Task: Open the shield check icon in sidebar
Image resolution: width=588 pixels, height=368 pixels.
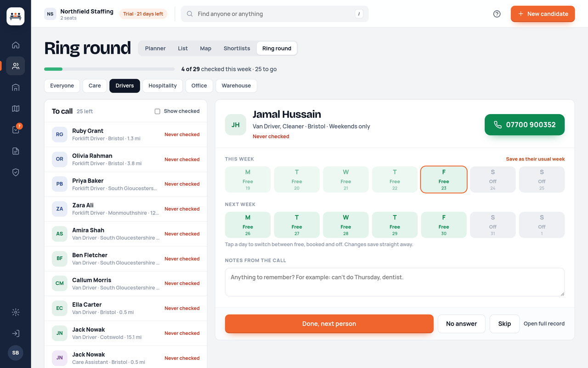Action: [16, 172]
